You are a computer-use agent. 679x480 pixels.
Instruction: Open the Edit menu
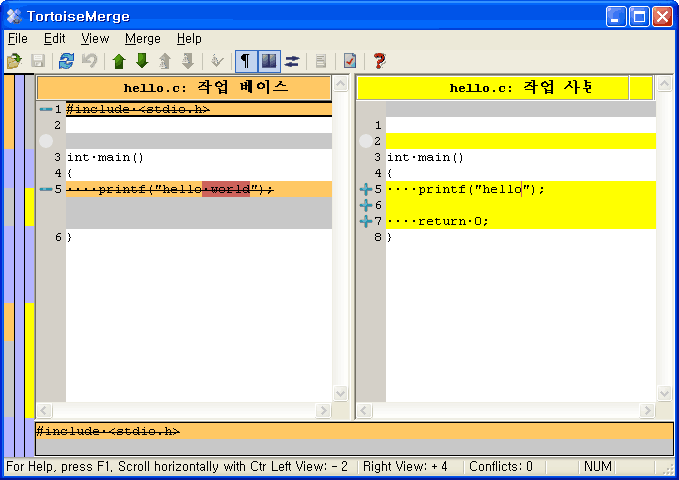pyautogui.click(x=54, y=38)
